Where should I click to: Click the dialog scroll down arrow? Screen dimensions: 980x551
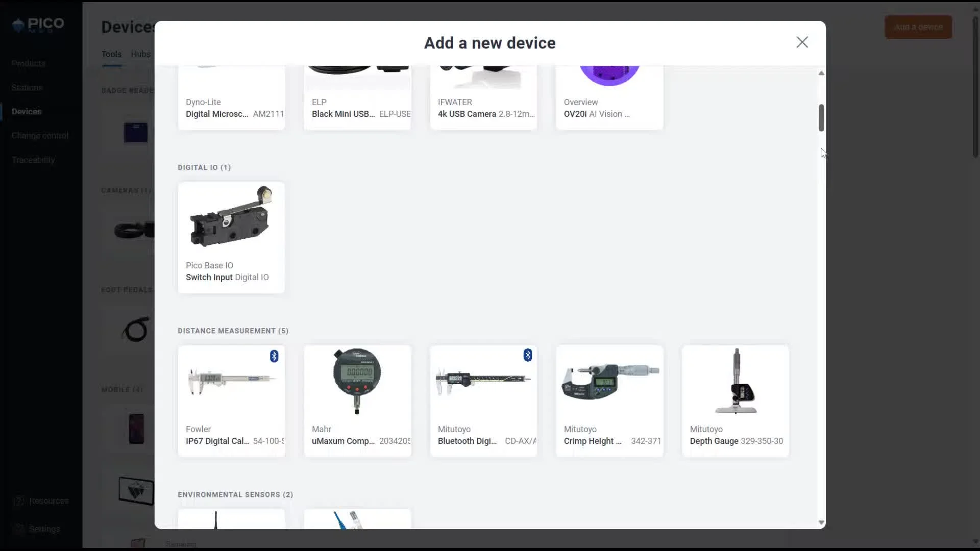pyautogui.click(x=821, y=522)
